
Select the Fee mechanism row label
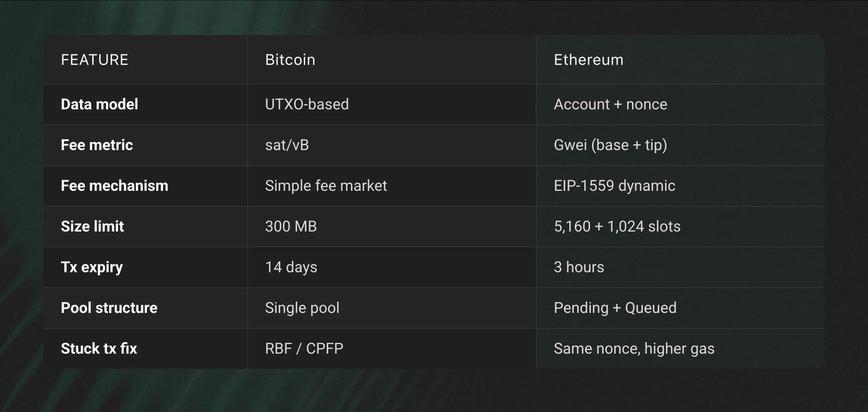114,186
